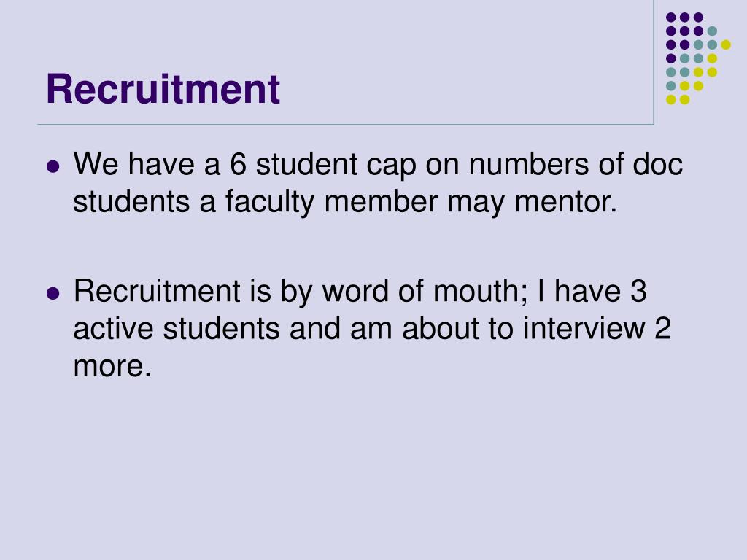Select the second bullet point marker
Screen dimensions: 747x560
pyautogui.click(x=53, y=293)
